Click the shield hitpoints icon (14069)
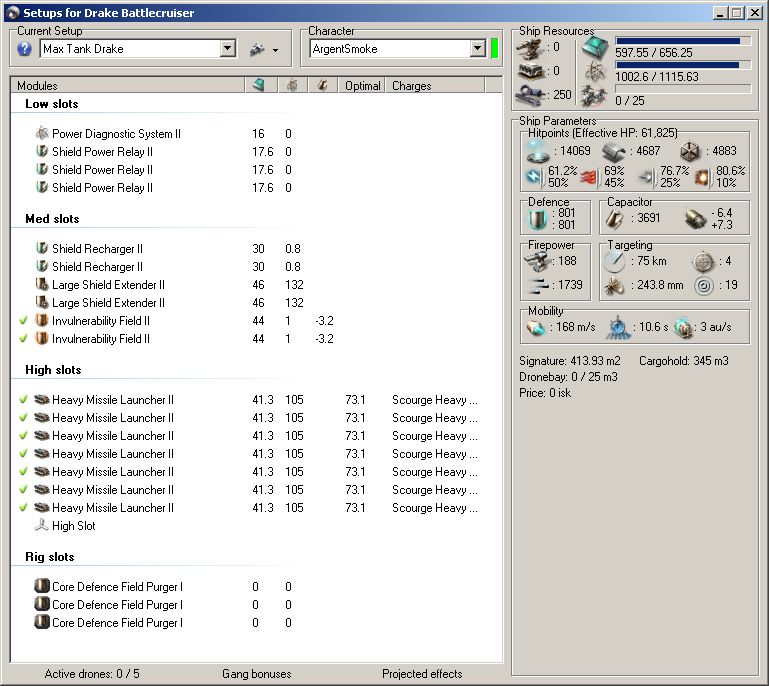Screen dimensions: 769x686 538,151
